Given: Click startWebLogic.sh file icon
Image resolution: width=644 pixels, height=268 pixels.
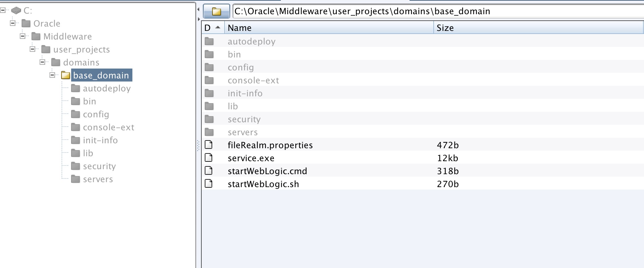Looking at the screenshot, I should (x=209, y=183).
